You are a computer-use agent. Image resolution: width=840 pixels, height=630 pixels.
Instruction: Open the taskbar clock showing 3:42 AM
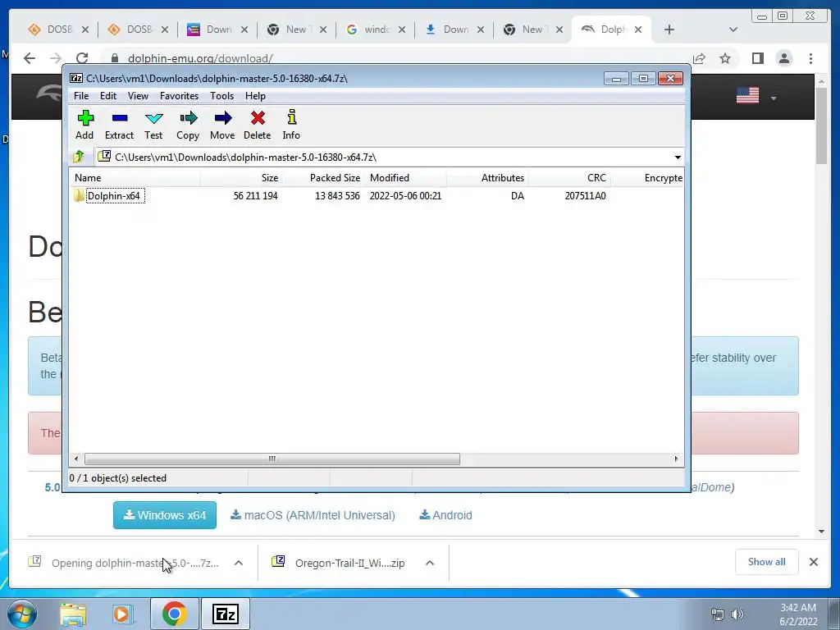click(798, 614)
